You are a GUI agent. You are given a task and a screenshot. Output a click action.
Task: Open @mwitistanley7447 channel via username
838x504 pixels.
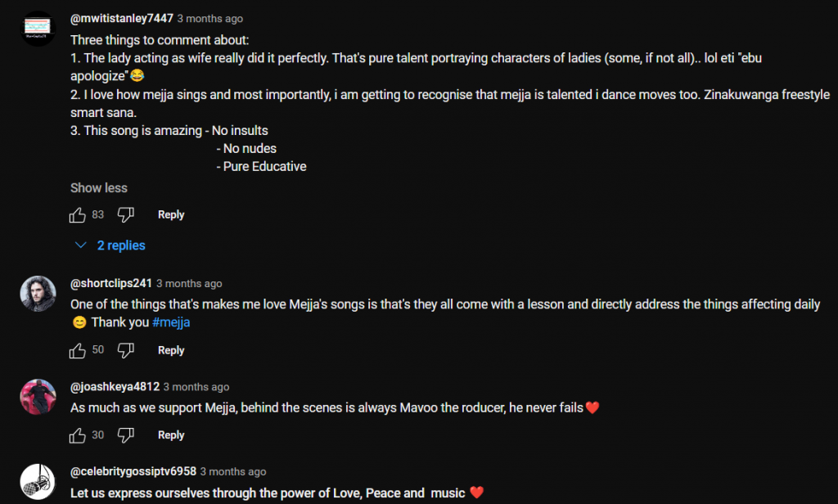(122, 19)
